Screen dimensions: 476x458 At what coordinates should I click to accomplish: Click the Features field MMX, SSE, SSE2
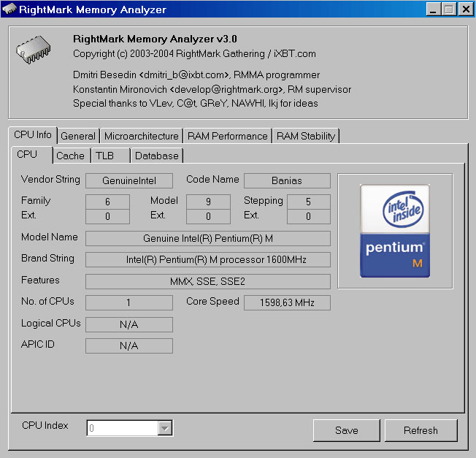(208, 281)
